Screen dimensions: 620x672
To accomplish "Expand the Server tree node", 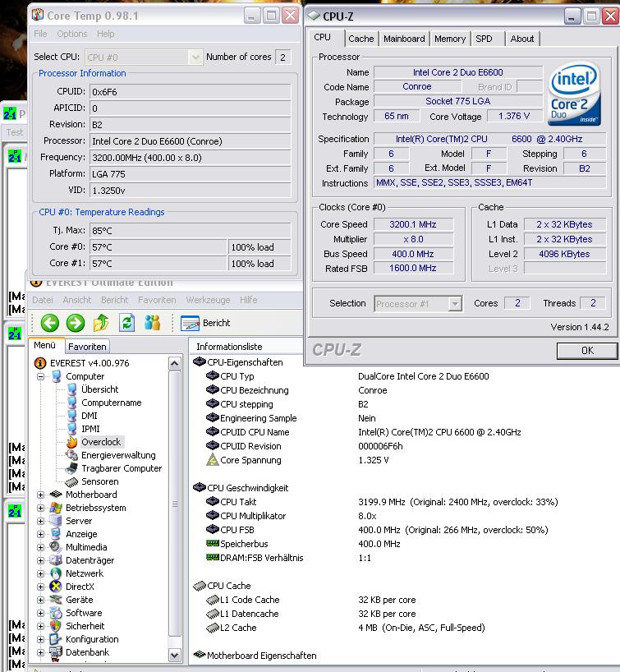I will (41, 521).
